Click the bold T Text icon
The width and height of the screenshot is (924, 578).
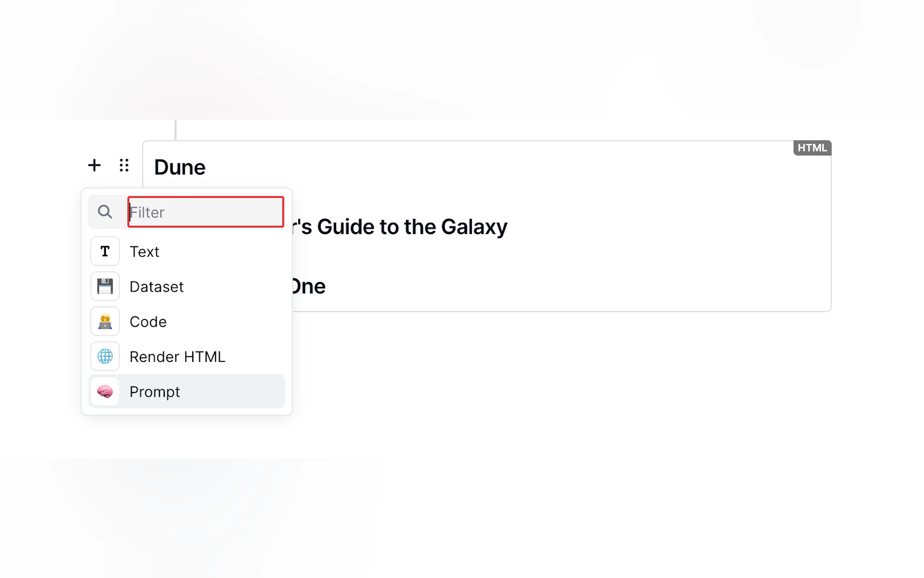(105, 251)
